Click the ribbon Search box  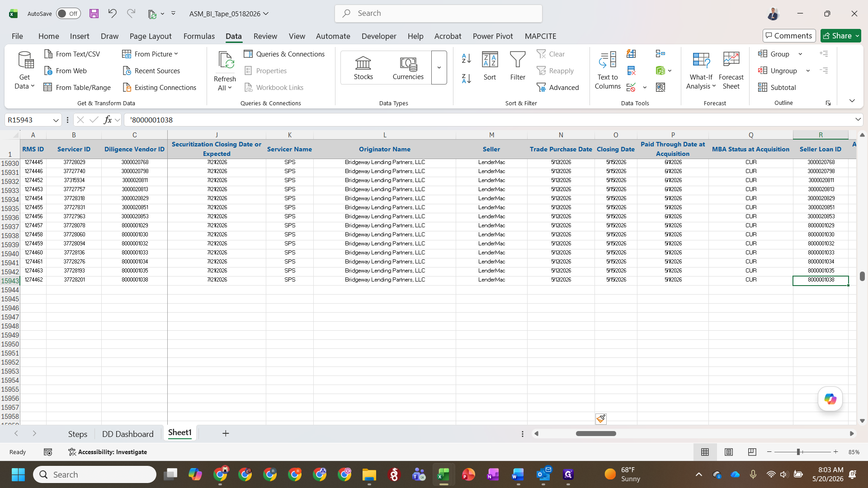439,14
